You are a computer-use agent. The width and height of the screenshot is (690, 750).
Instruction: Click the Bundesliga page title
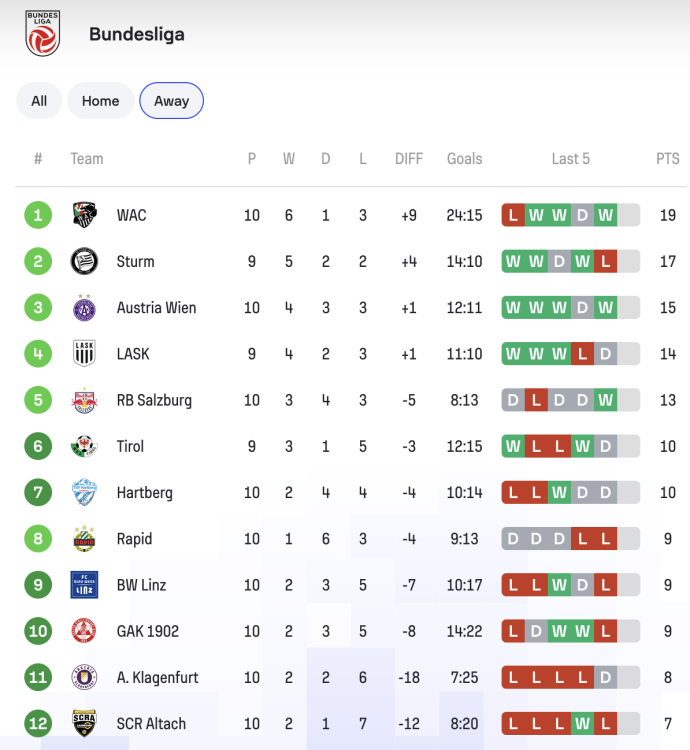coord(136,34)
